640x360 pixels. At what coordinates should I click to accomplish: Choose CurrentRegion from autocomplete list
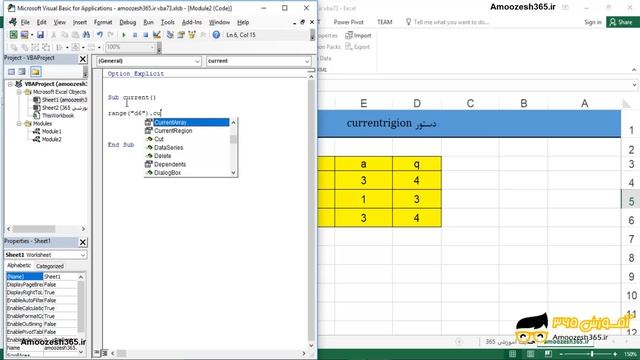click(173, 131)
